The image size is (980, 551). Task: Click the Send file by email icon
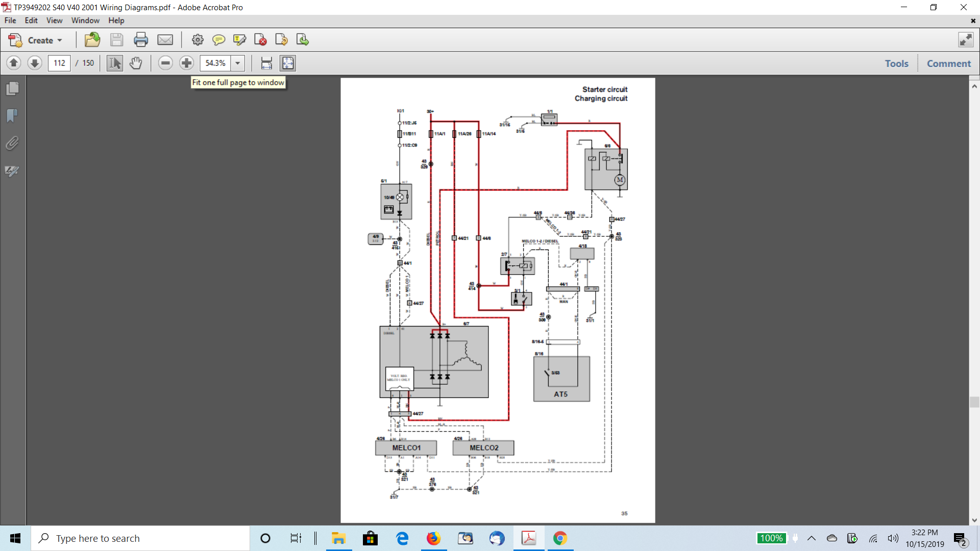coord(165,40)
